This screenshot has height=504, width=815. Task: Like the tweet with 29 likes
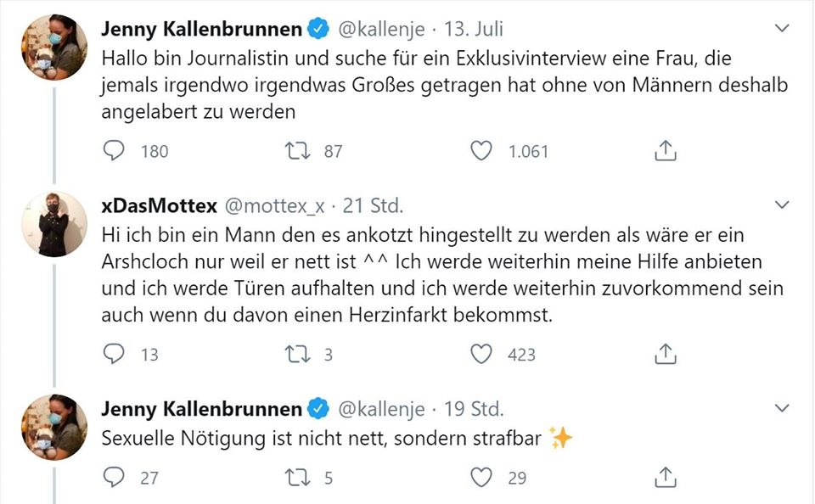pyautogui.click(x=481, y=478)
